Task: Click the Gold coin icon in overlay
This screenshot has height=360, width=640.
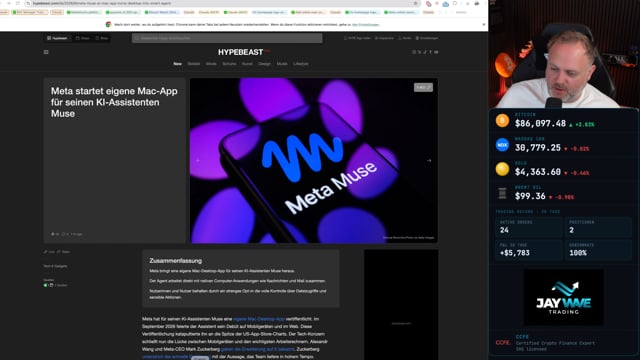Action: (x=502, y=169)
